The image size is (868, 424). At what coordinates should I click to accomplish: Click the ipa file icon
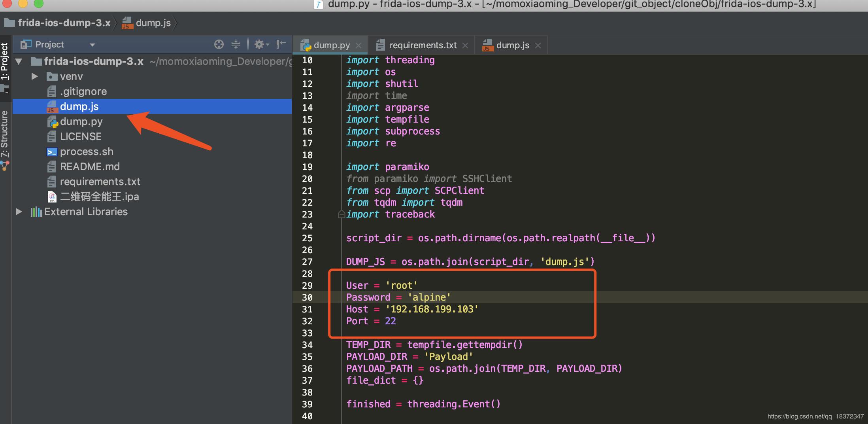(x=52, y=197)
